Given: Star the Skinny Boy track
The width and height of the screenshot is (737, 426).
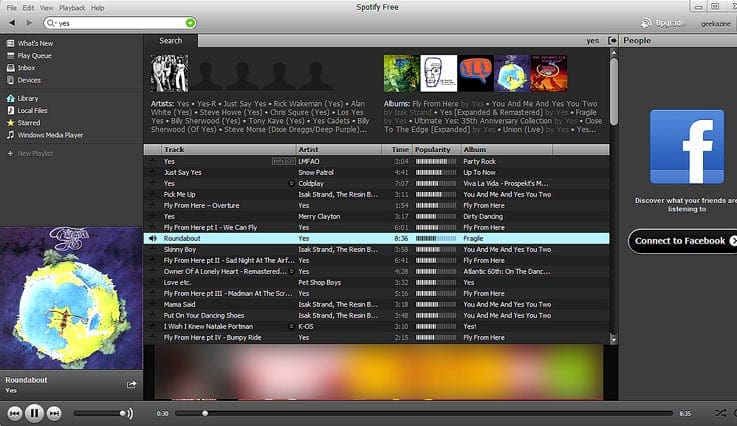Looking at the screenshot, I should point(153,249).
